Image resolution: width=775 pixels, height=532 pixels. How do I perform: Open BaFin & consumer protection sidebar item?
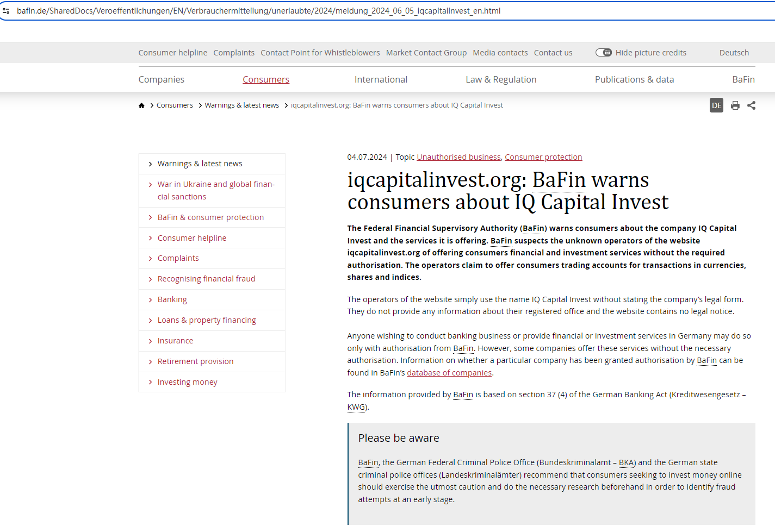210,217
